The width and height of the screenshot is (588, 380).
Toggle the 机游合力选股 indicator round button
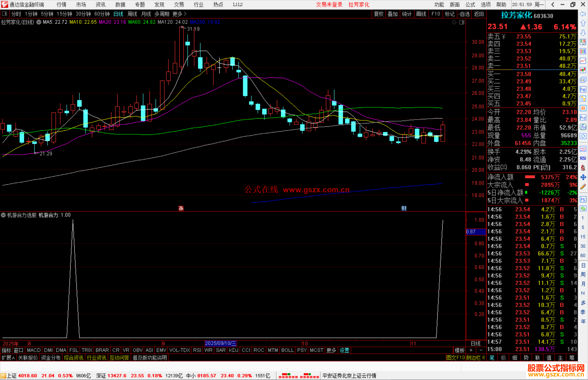click(x=3, y=215)
